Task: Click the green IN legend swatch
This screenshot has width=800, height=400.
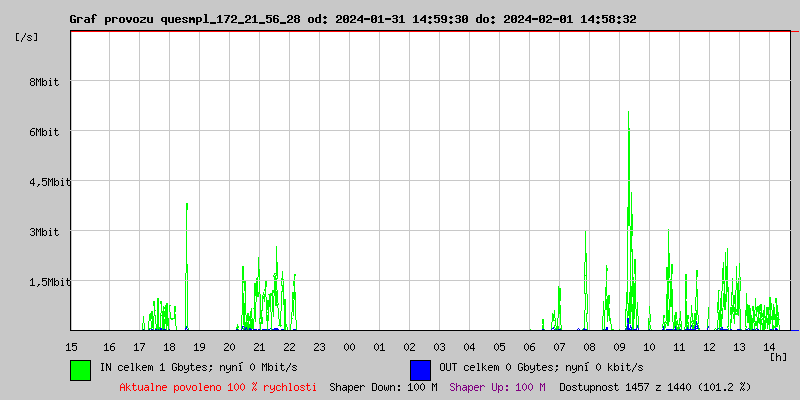Action: point(80,369)
